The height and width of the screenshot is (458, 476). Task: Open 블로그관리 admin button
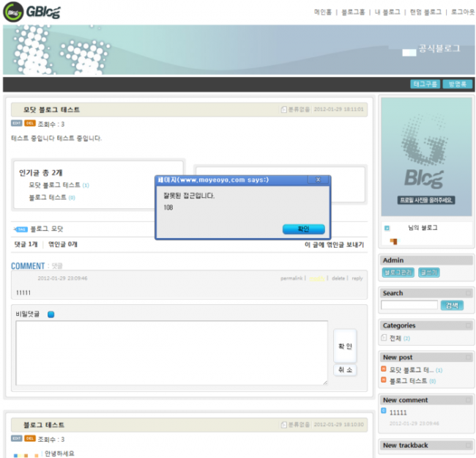pos(398,273)
